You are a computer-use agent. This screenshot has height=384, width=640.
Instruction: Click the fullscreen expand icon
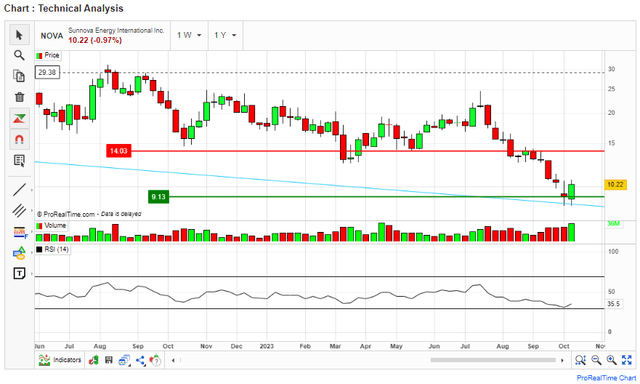tap(627, 360)
